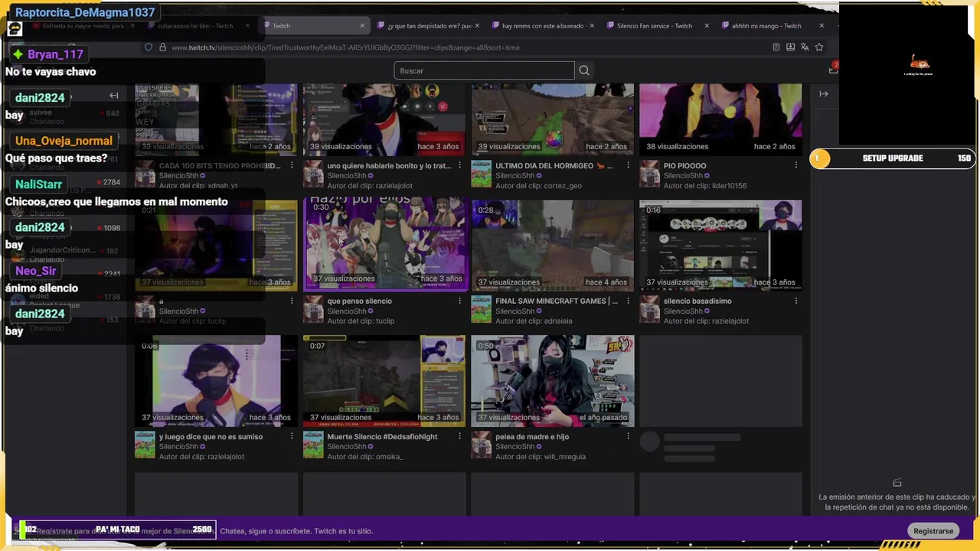Open options menu for 'pelea de madre e hijo' clip
This screenshot has height=551, width=980.
628,436
